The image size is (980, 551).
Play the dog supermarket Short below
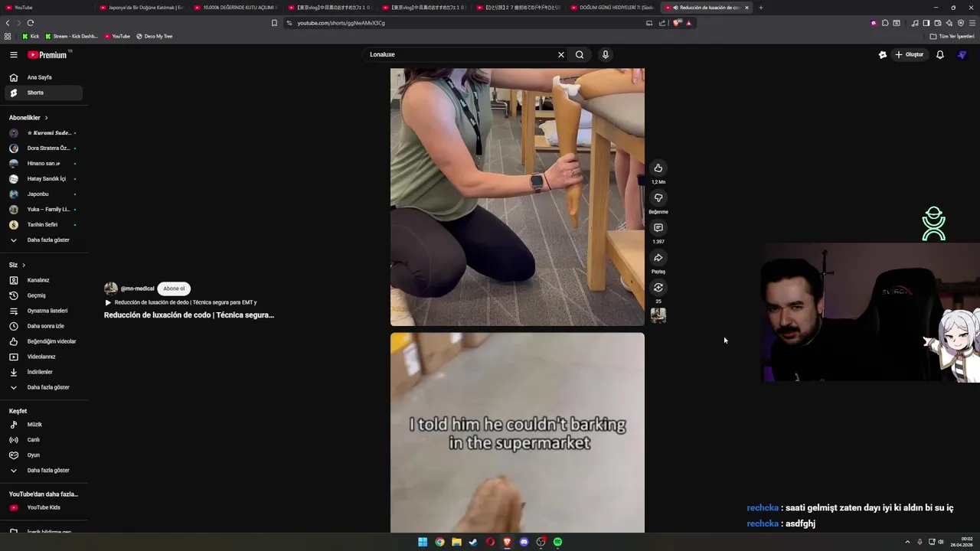pos(518,432)
